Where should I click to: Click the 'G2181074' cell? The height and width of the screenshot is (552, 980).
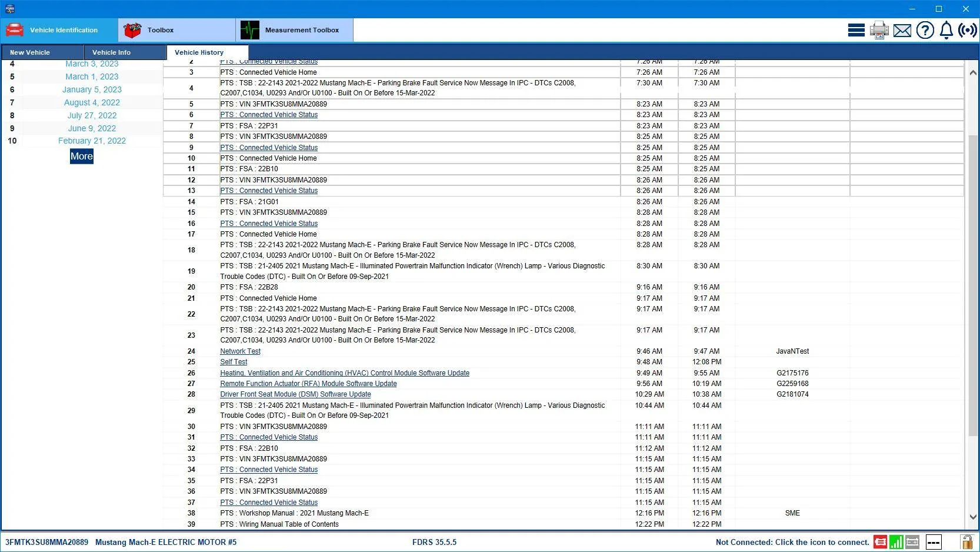(x=792, y=394)
